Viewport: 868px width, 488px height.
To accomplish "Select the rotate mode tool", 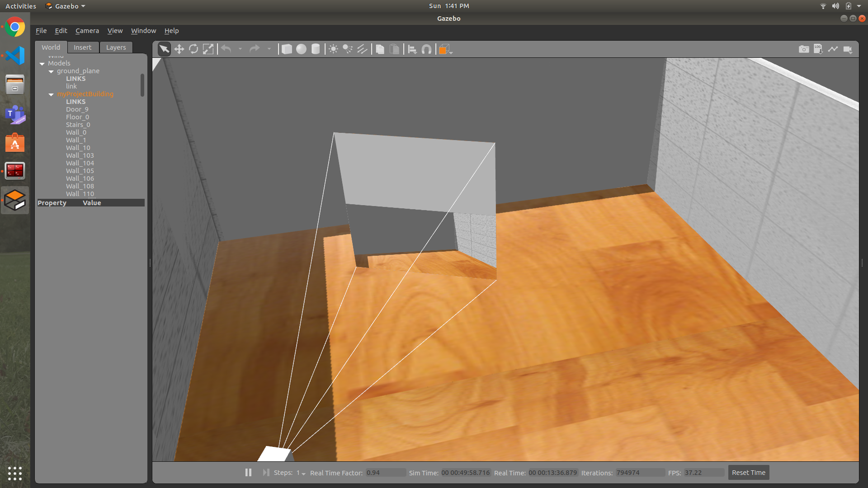I will [193, 49].
